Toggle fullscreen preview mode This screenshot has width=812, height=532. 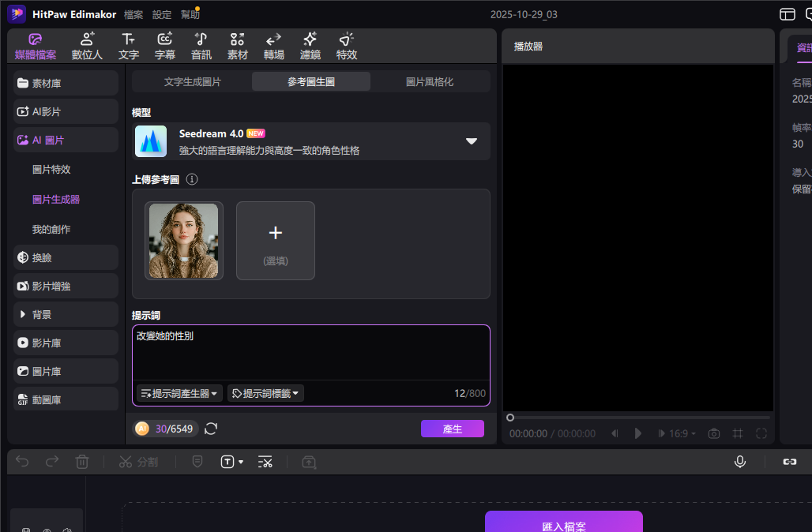[x=761, y=433]
